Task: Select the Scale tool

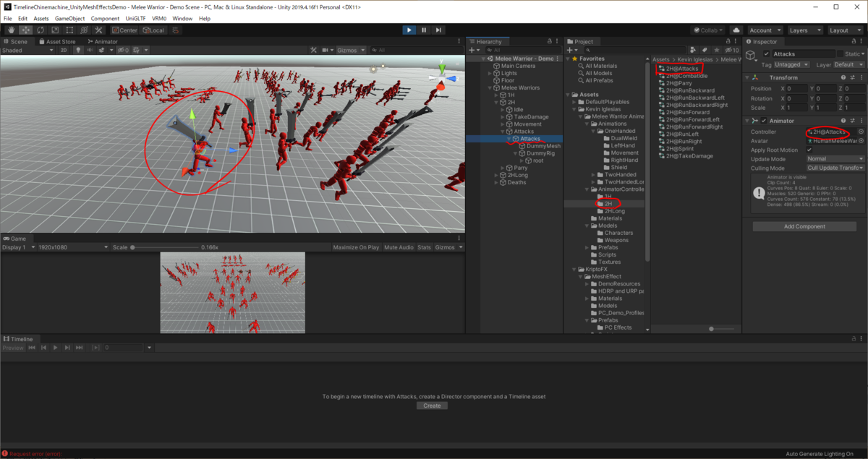Action: pos(54,30)
